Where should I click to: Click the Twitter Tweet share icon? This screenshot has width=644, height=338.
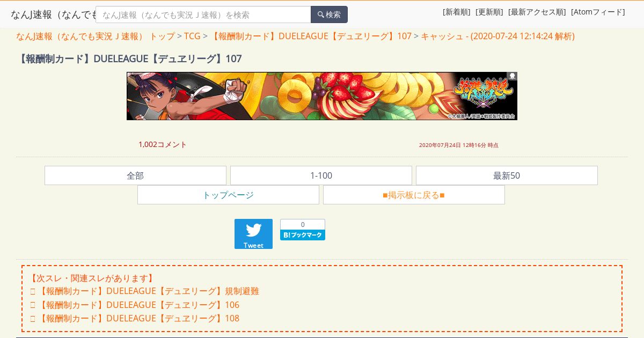253,234
